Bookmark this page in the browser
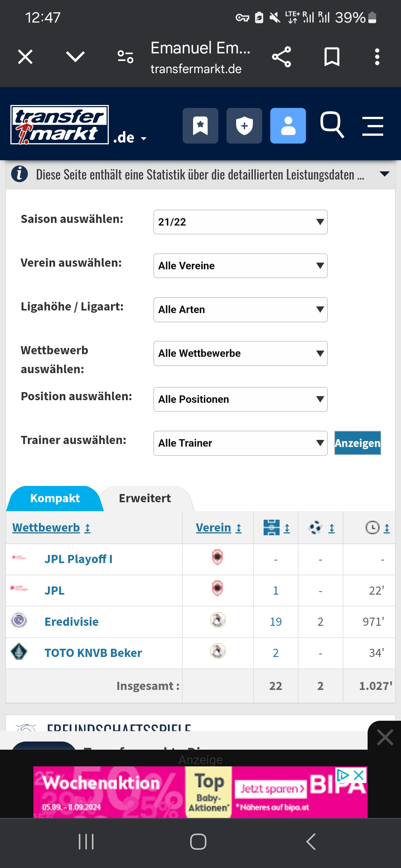Image resolution: width=401 pixels, height=868 pixels. [x=332, y=57]
